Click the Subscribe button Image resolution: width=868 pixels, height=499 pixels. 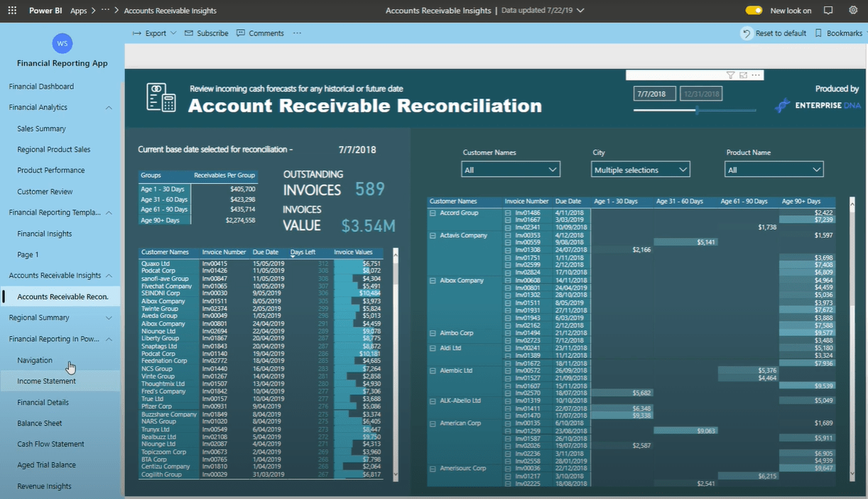(x=207, y=33)
